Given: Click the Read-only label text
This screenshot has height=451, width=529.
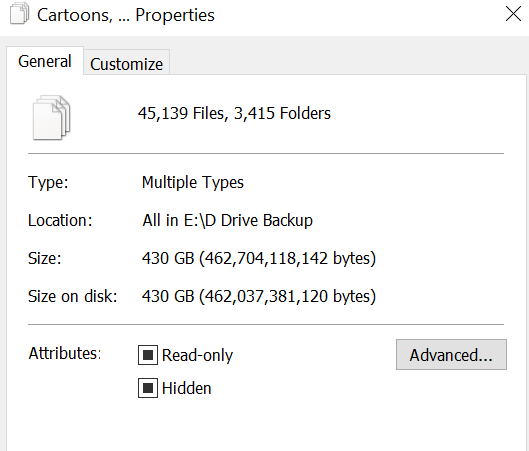Looking at the screenshot, I should pyautogui.click(x=197, y=355).
